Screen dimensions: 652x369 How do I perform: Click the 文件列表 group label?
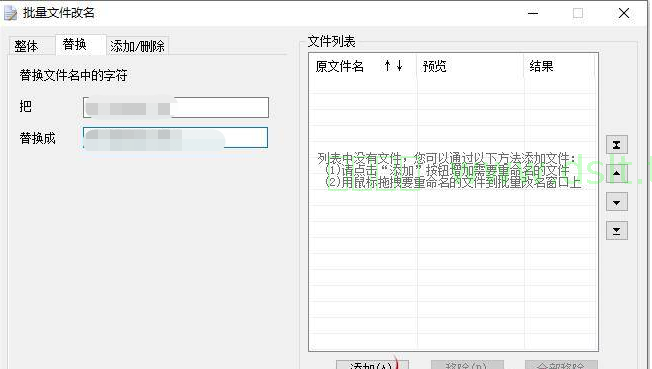point(331,41)
